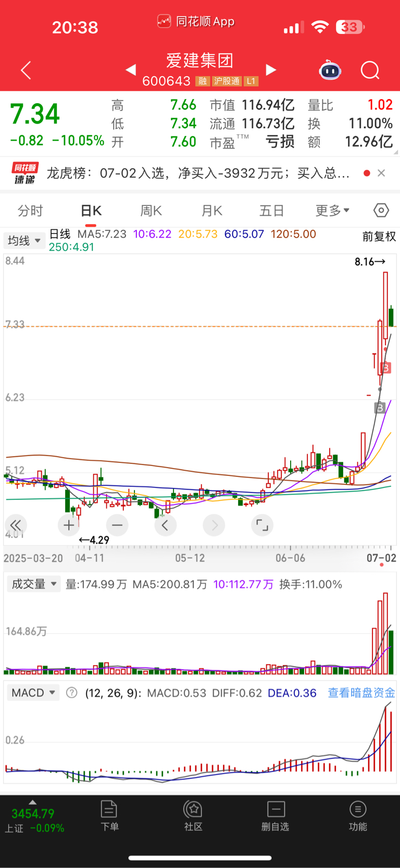Tap the upper B buy marker on chart
The height and width of the screenshot is (868, 400).
(x=386, y=368)
